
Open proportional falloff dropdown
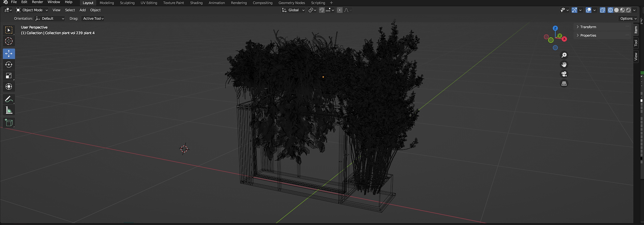pos(348,10)
